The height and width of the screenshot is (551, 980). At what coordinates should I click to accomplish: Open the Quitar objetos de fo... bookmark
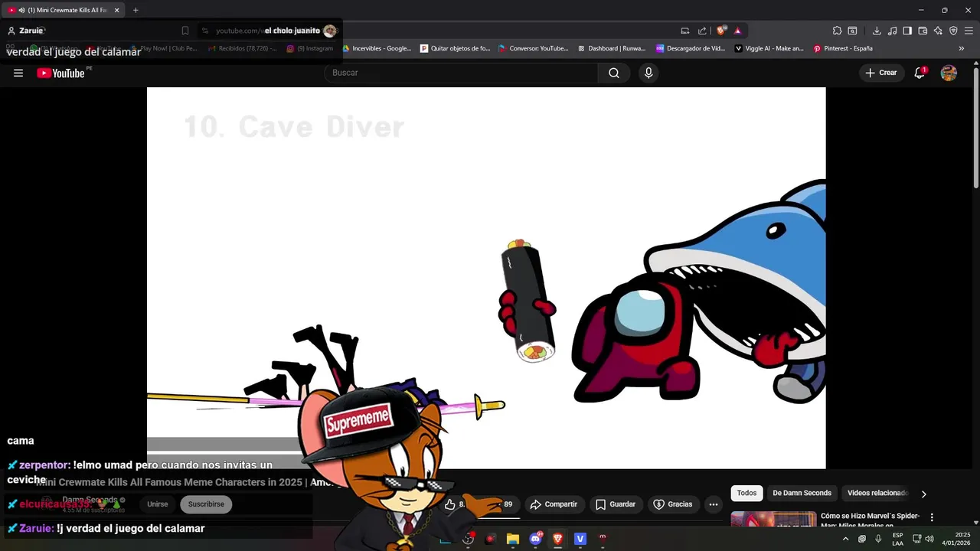pos(456,48)
